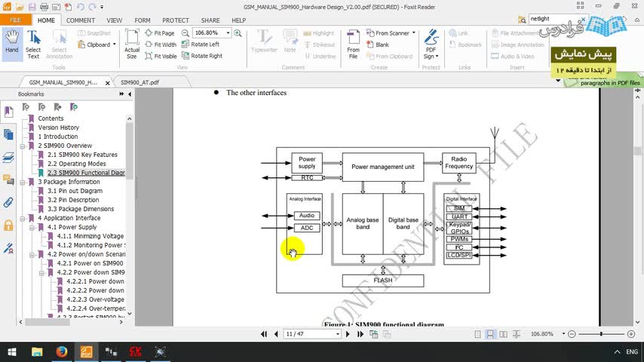Go to the last page
Screen dimensions: 644x362
[360, 334]
